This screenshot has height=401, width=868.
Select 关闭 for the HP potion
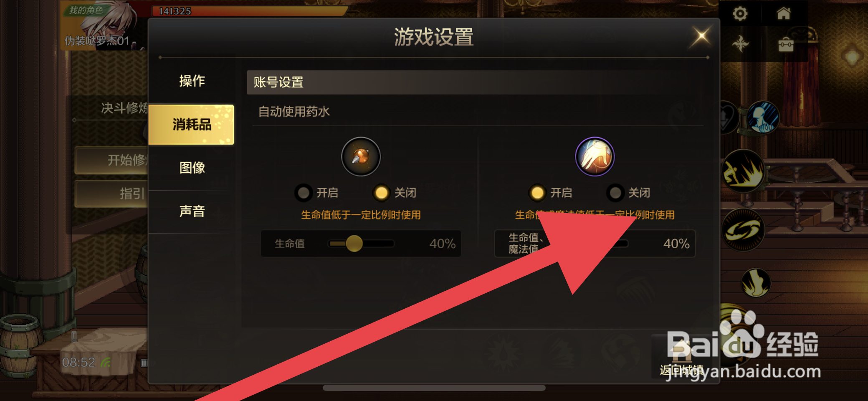[x=394, y=193]
